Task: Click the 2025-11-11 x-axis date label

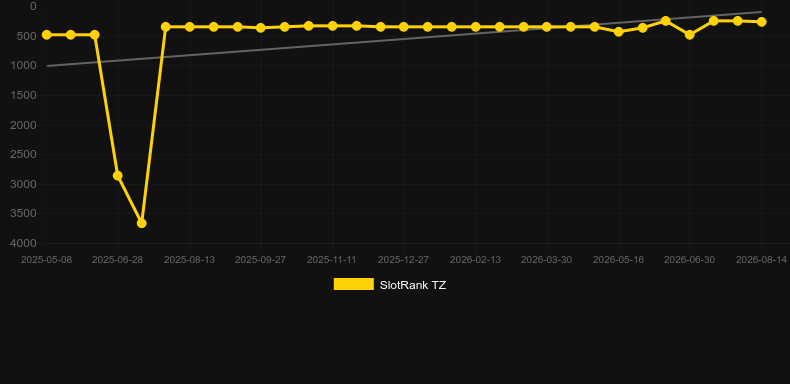Action: (x=332, y=260)
